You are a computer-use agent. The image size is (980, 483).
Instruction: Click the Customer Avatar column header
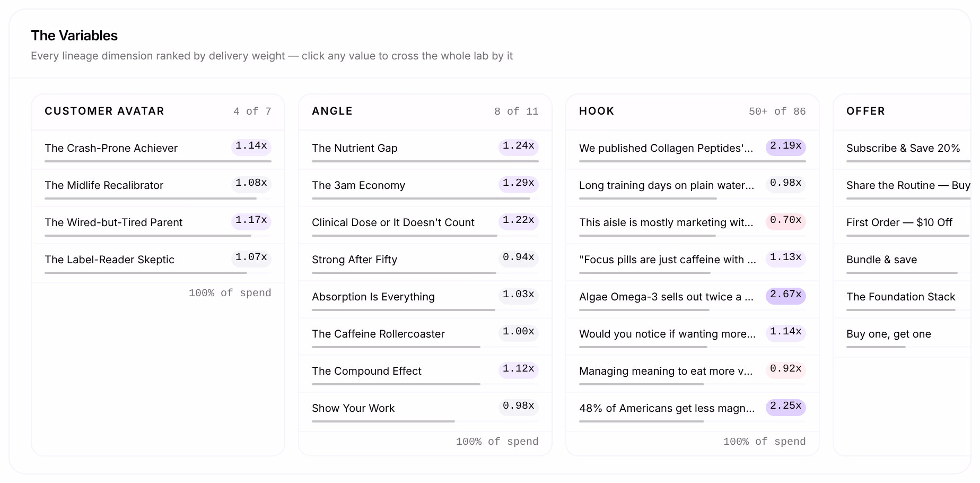click(x=104, y=111)
